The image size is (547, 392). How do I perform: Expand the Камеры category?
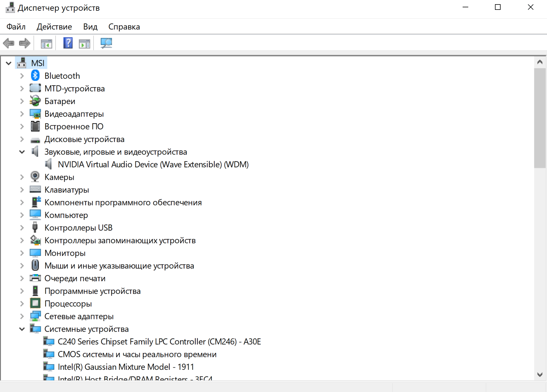coord(22,177)
